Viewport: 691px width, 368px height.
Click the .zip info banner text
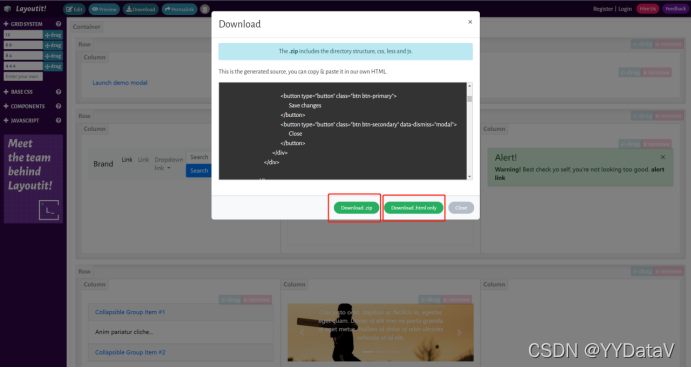pos(346,52)
